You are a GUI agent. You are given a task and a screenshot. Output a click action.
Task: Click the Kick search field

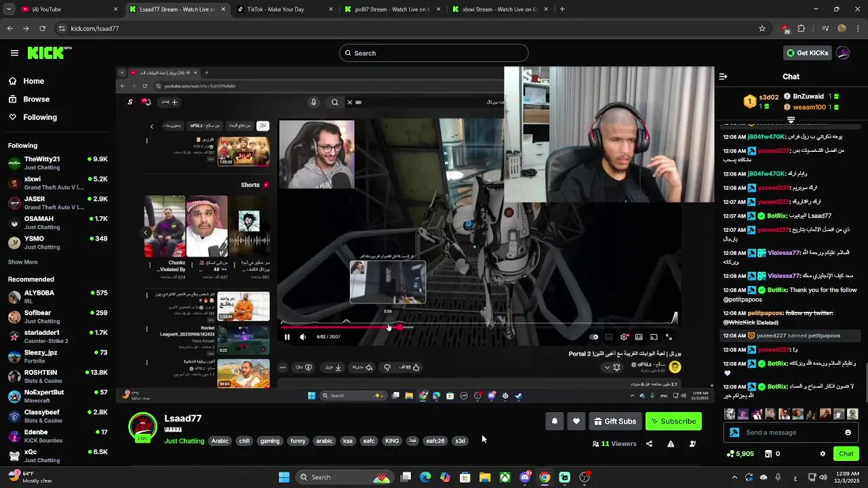pyautogui.click(x=434, y=53)
